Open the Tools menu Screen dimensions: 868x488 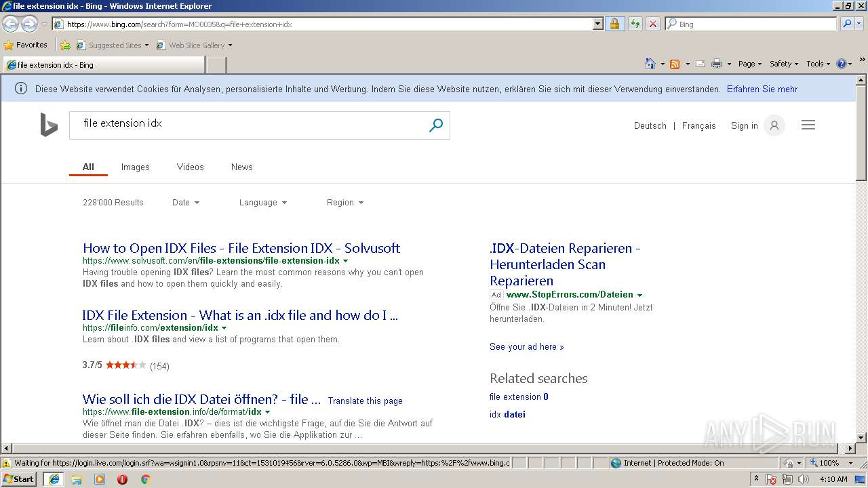tap(818, 64)
